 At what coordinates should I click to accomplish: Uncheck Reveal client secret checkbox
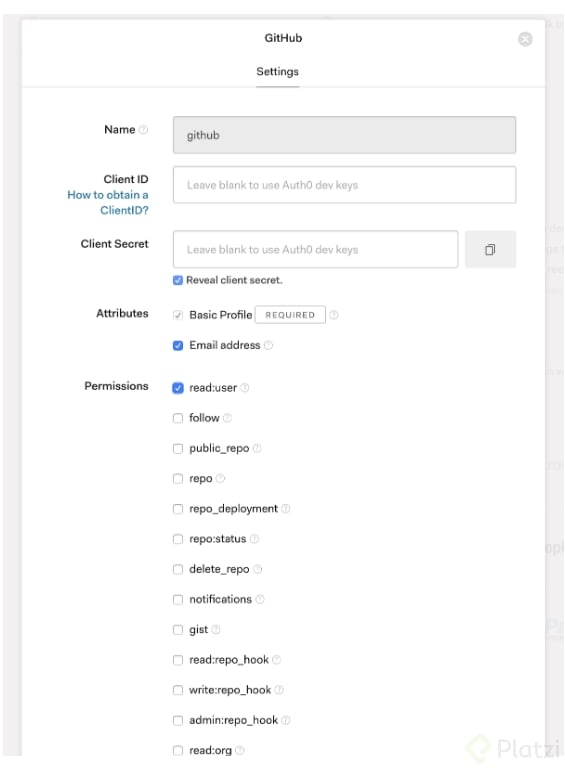178,281
